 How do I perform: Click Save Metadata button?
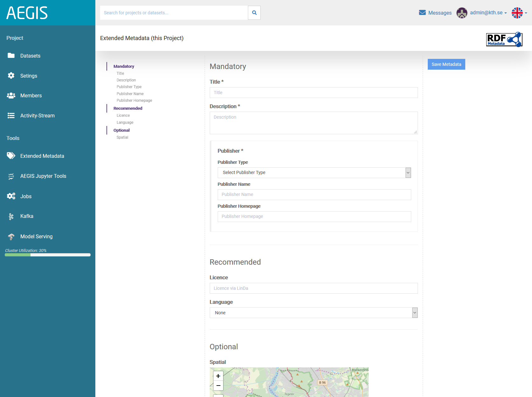(446, 64)
